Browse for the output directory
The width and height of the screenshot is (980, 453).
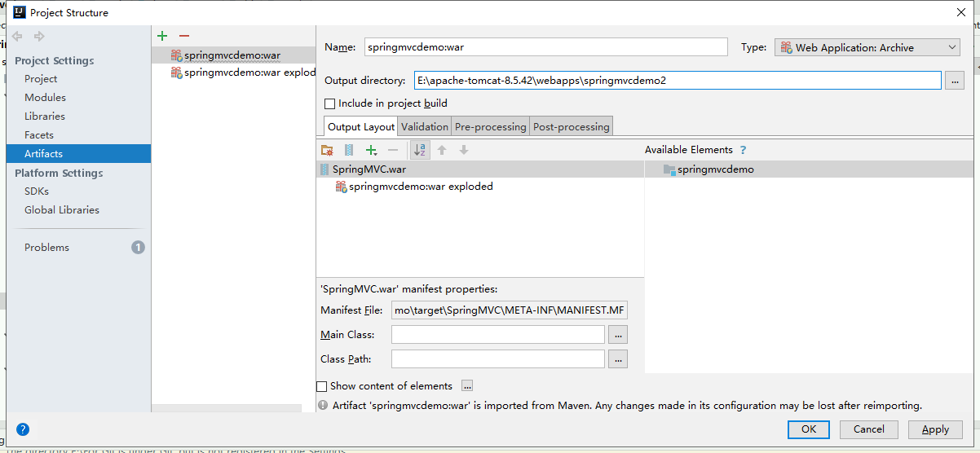click(955, 81)
